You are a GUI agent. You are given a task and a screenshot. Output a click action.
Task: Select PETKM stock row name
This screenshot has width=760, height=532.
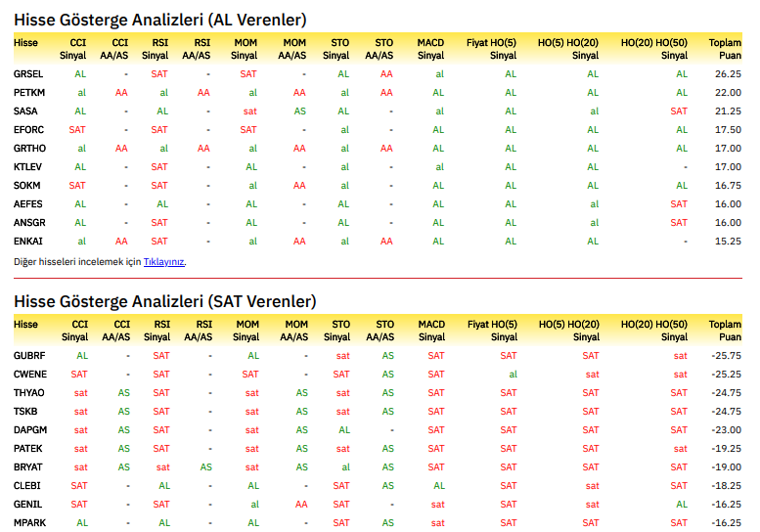pos(29,93)
